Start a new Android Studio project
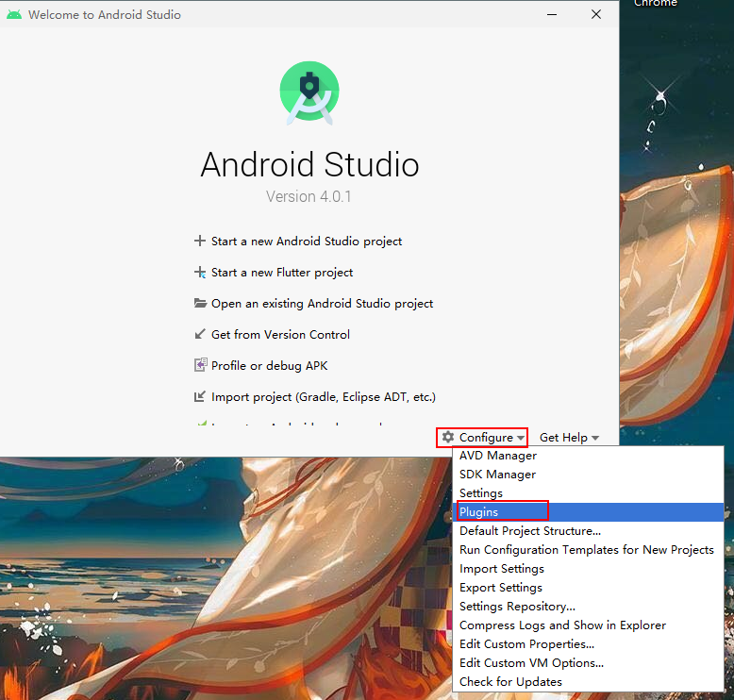 306,242
